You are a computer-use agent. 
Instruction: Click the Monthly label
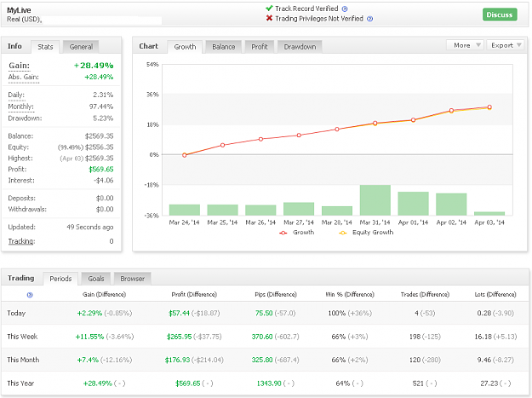tap(20, 107)
